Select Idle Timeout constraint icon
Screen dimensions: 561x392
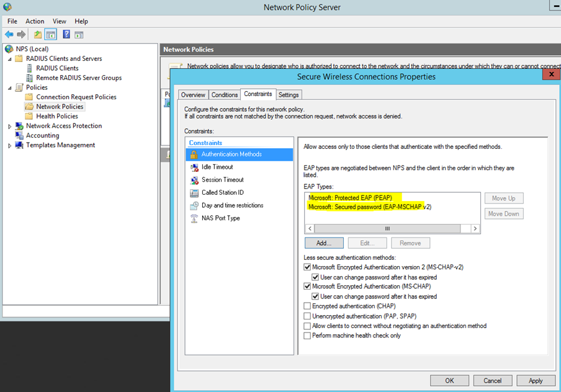pos(194,167)
